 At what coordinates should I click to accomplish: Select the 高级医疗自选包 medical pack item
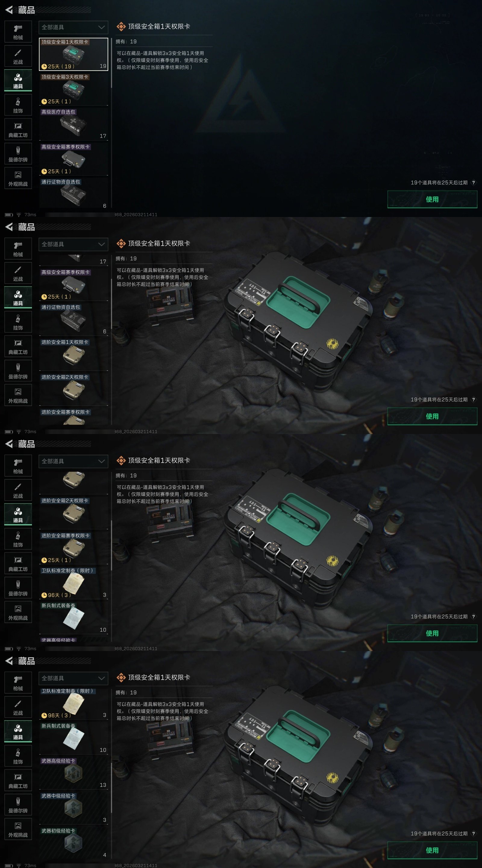(74, 124)
